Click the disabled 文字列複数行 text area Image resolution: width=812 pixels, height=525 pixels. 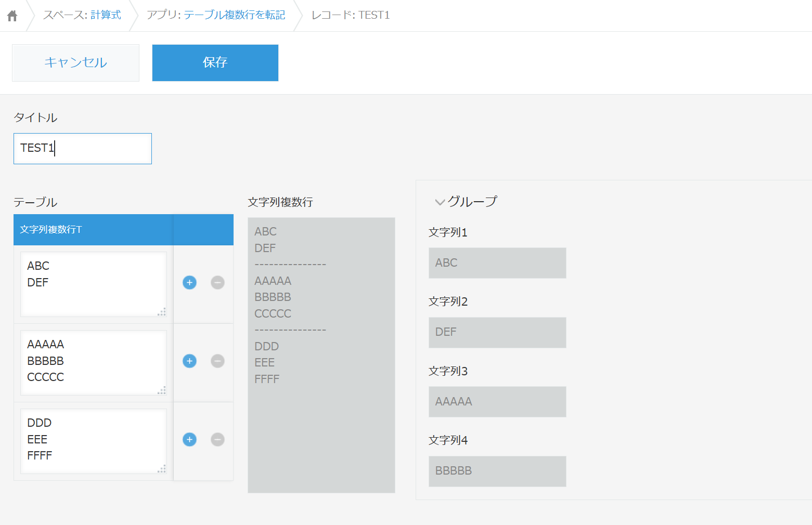(321, 355)
